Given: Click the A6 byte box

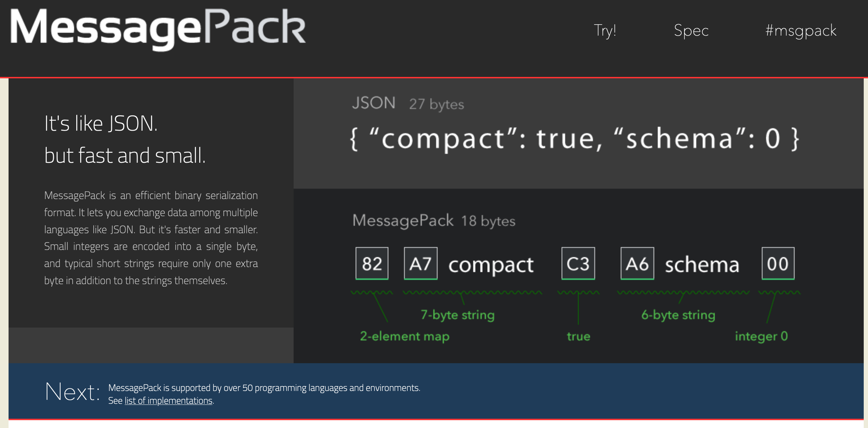Looking at the screenshot, I should (637, 263).
